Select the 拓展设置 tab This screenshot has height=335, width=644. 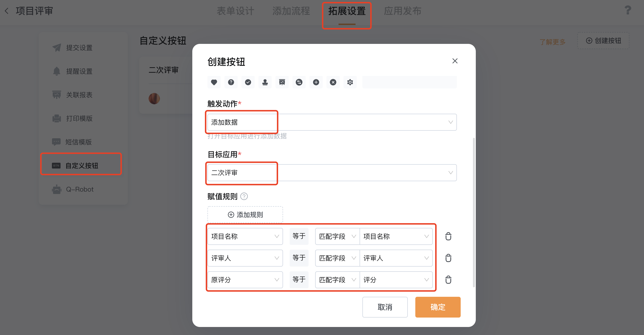tap(347, 11)
